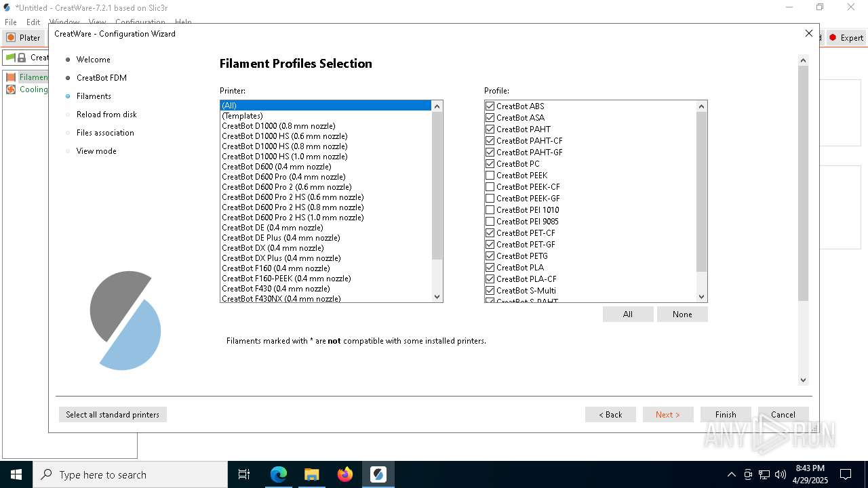868x488 pixels.
Task: Click profile list scroll-up arrow
Action: point(702,106)
